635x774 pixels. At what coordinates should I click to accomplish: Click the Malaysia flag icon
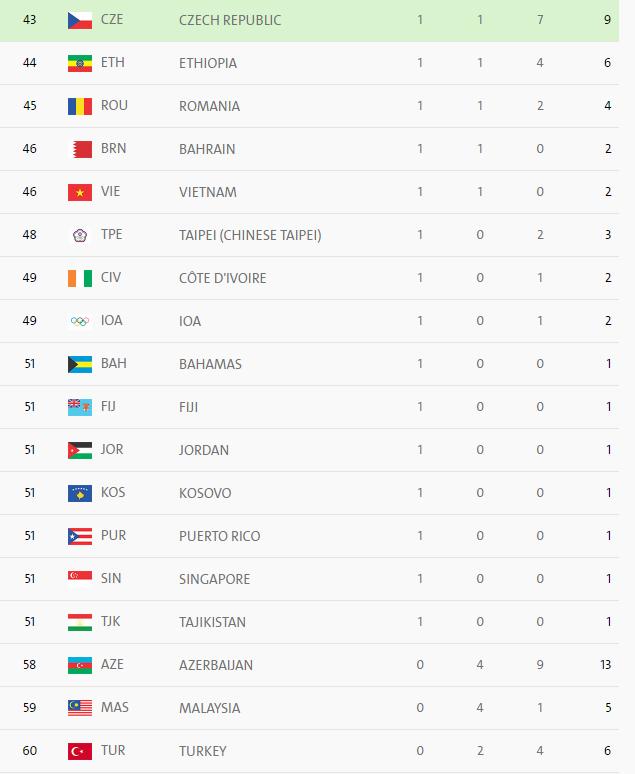[80, 708]
